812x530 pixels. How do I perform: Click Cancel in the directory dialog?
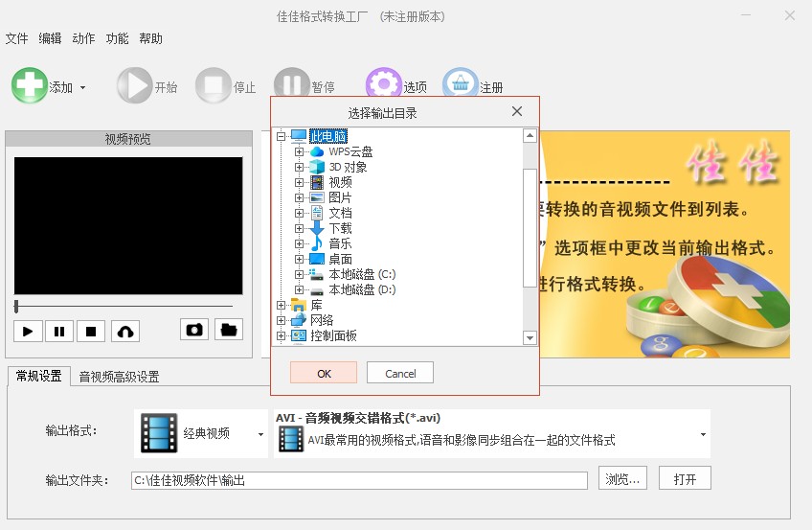(400, 373)
